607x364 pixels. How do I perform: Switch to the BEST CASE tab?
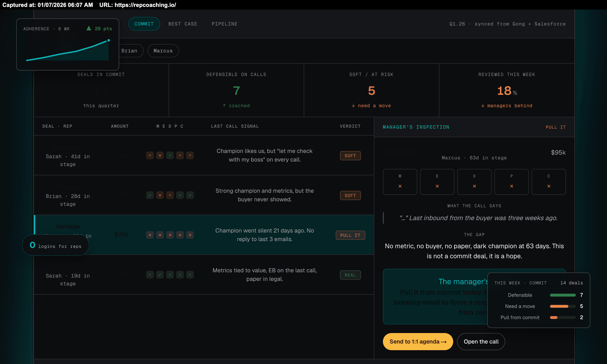183,24
